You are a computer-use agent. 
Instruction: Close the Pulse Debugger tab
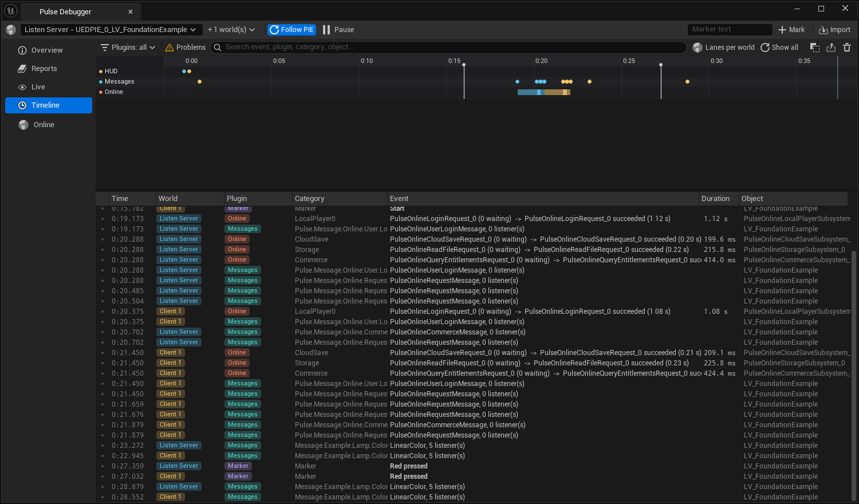click(131, 11)
